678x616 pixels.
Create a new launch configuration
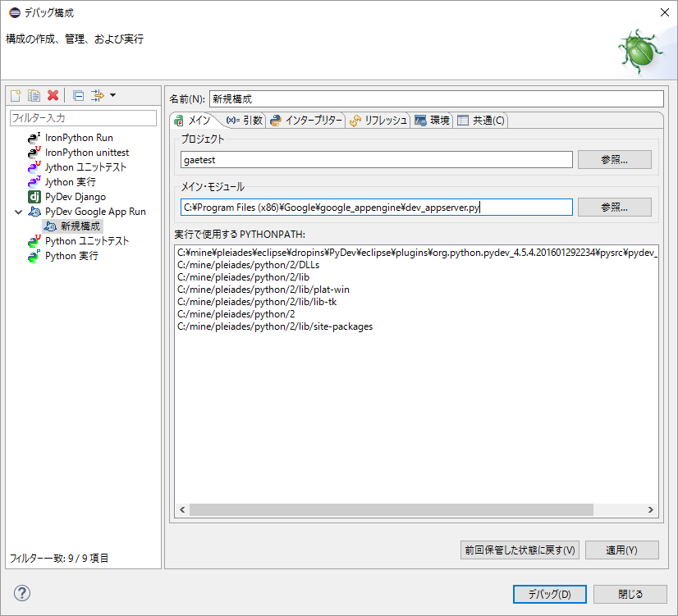(x=15, y=95)
